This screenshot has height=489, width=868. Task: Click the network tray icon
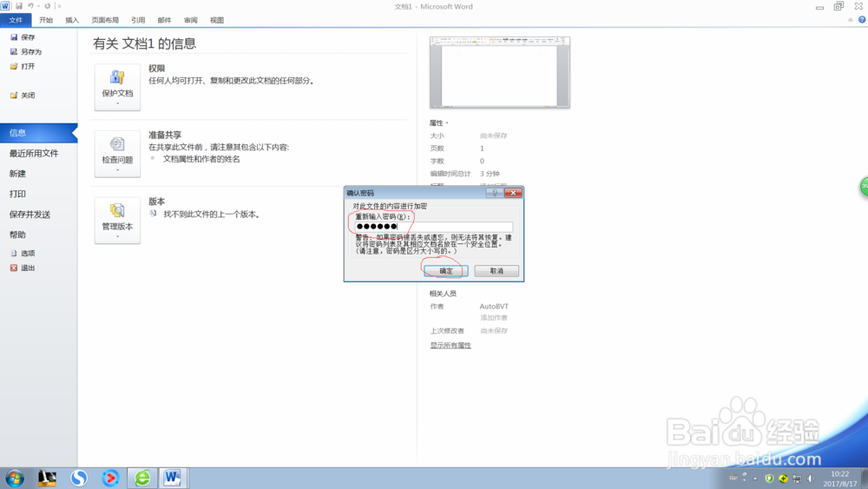pos(797,479)
